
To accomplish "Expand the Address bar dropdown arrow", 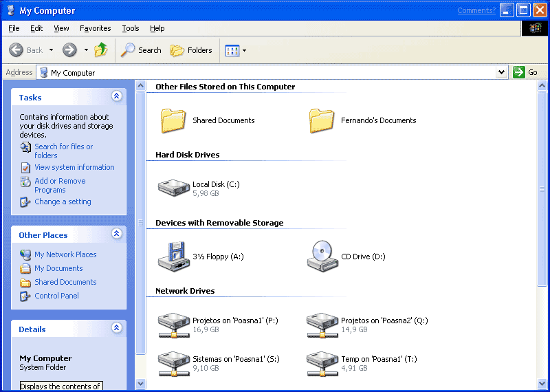I will tap(501, 72).
